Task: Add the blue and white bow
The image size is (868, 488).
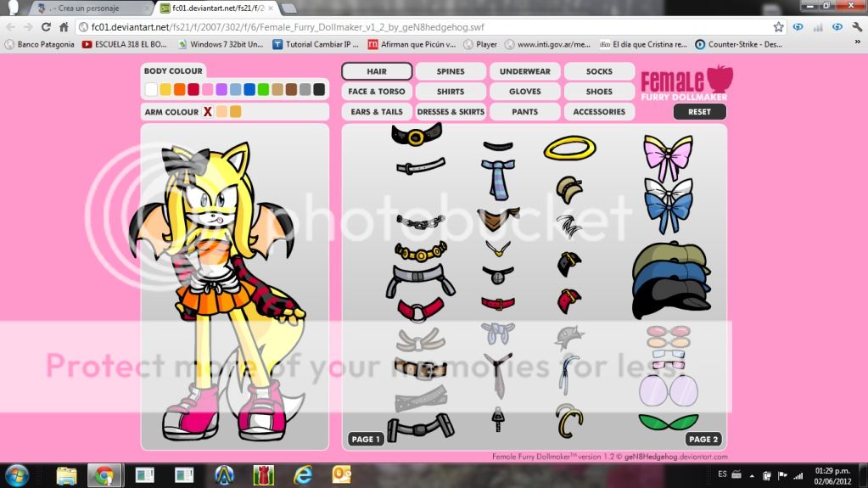Action: [668, 205]
